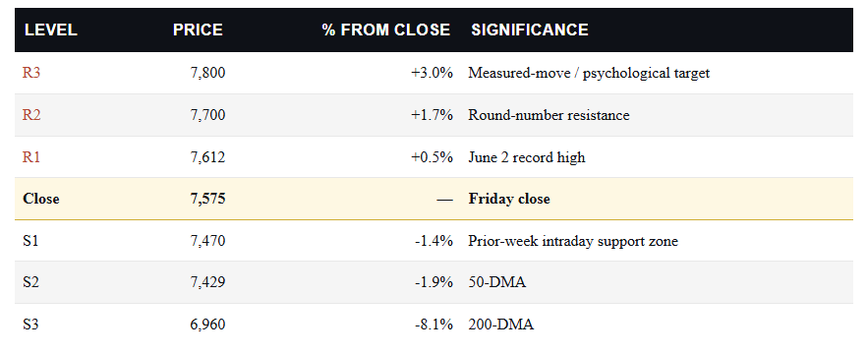Click the 7,575 Friday close price
The width and height of the screenshot is (868, 355).
207,199
